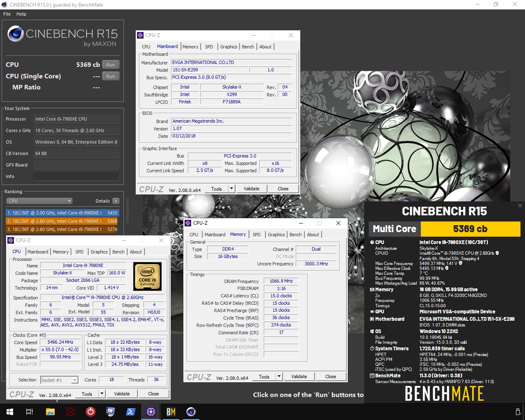525x420 pixels.
Task: Click the Manufacturer field EVGA INTERNATIONAL CO.LTD
Action: pos(231,63)
